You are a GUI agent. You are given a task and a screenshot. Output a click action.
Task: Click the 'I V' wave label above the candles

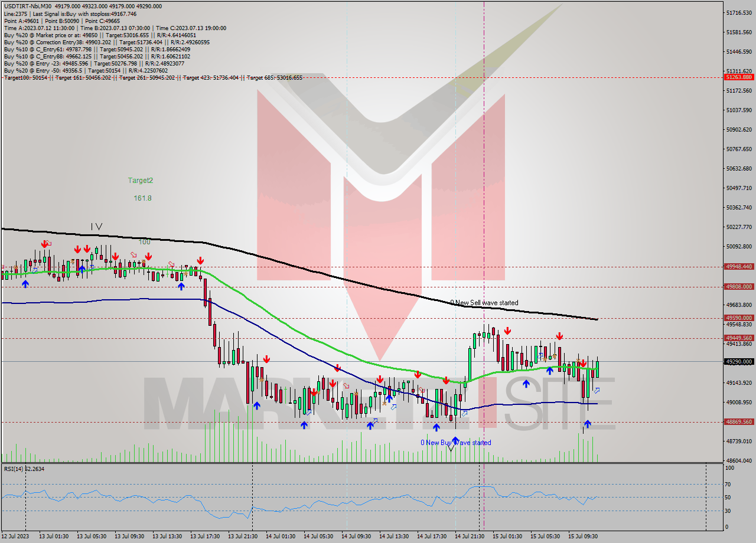pos(97,226)
